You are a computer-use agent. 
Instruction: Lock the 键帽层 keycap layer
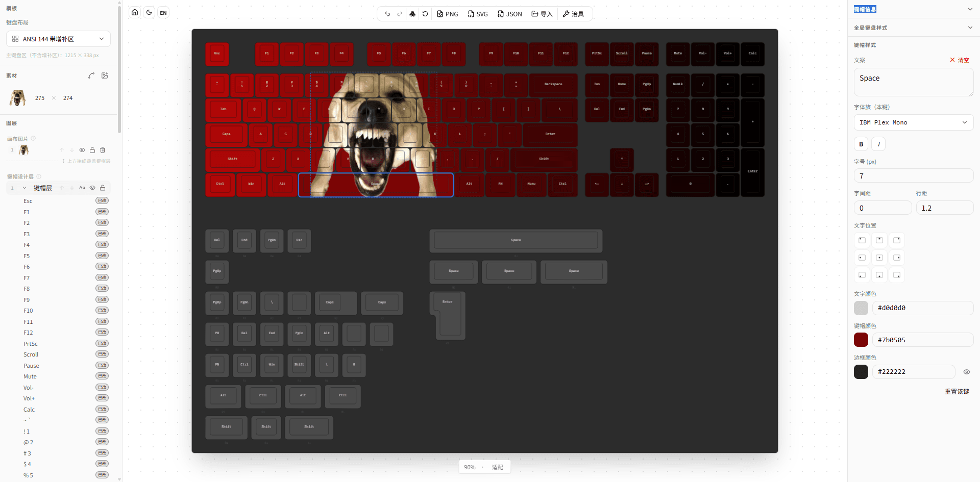click(x=103, y=188)
